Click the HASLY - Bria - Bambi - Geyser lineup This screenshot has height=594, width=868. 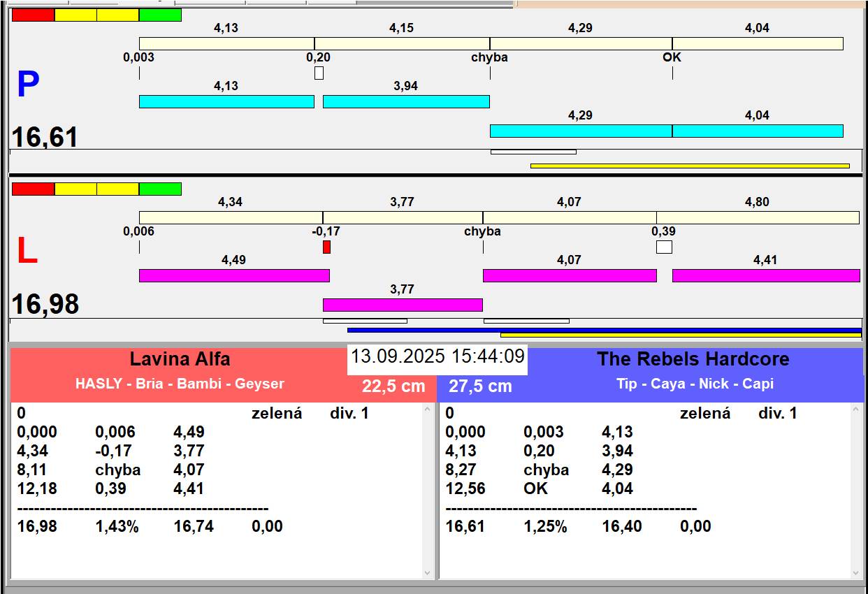coord(180,384)
